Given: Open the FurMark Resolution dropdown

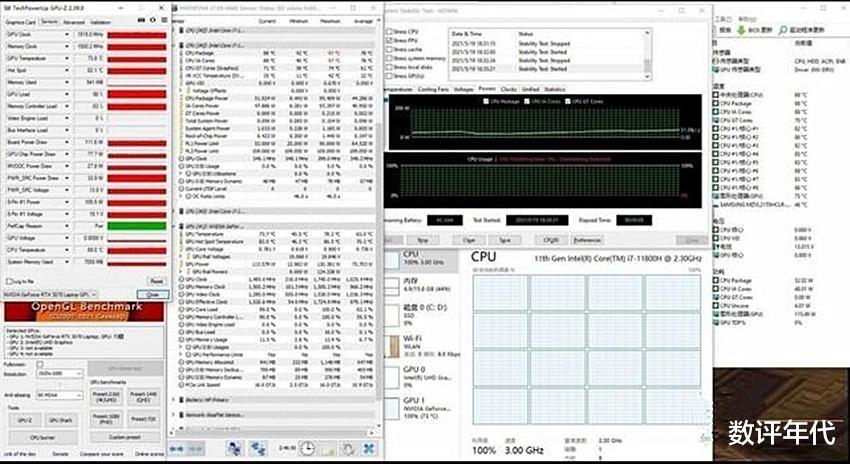Looking at the screenshot, I should click(x=59, y=373).
